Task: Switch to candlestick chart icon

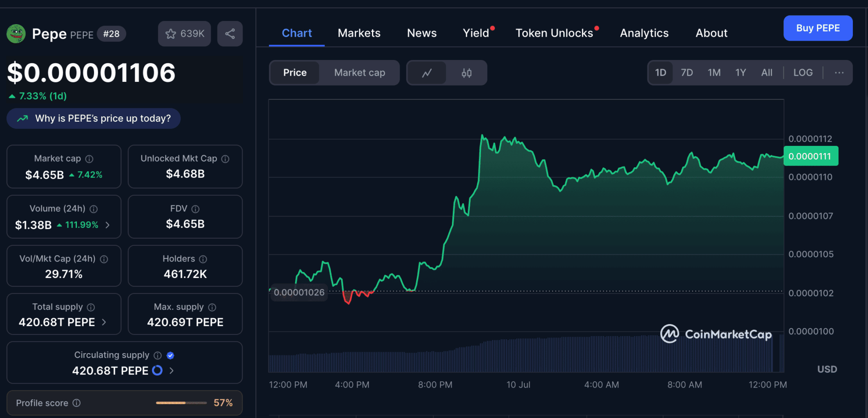Action: [466, 73]
